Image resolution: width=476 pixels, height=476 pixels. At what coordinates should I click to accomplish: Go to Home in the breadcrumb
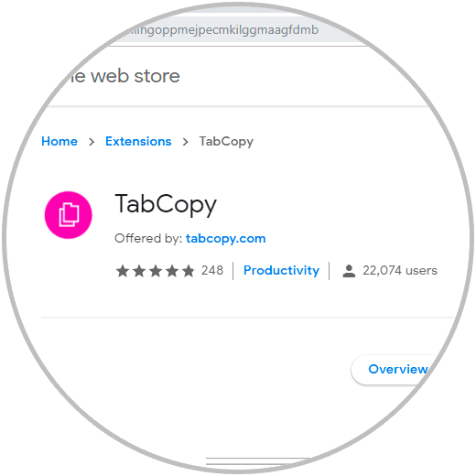(59, 141)
